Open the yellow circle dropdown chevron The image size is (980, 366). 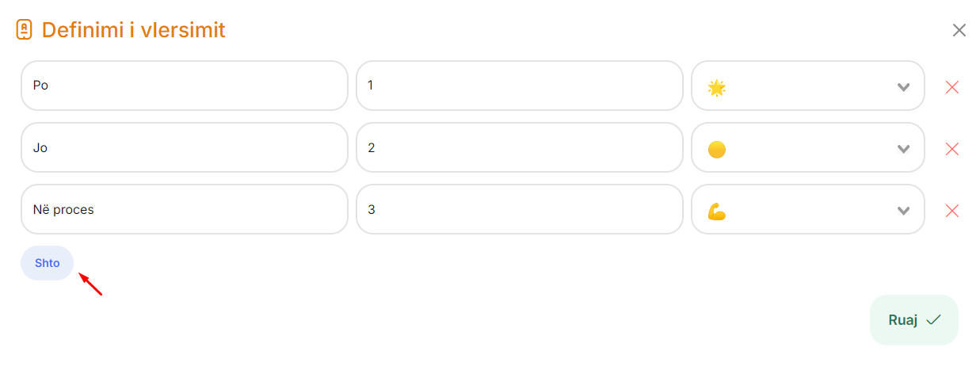point(903,149)
